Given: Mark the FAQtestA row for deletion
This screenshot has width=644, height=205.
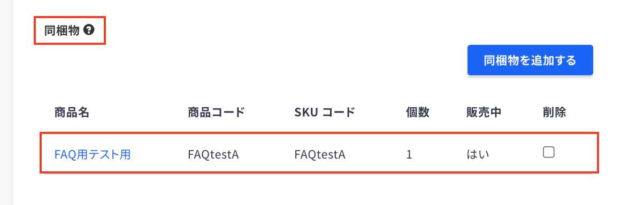Looking at the screenshot, I should (548, 153).
